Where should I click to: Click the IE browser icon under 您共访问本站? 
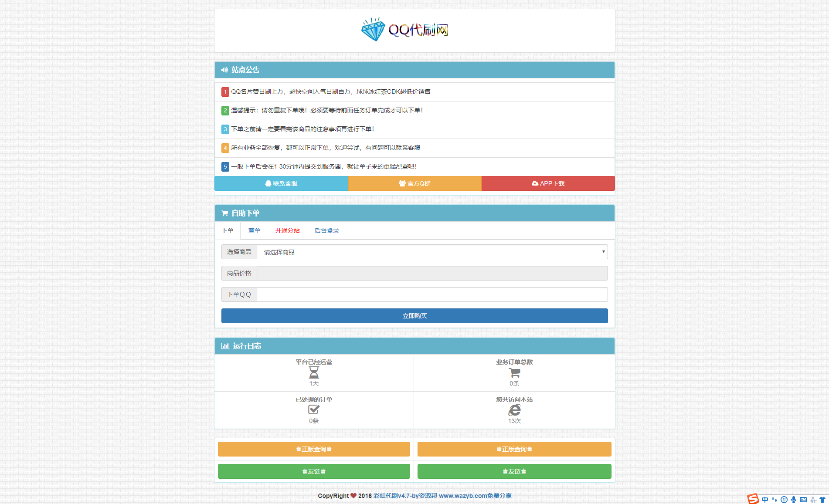[514, 410]
